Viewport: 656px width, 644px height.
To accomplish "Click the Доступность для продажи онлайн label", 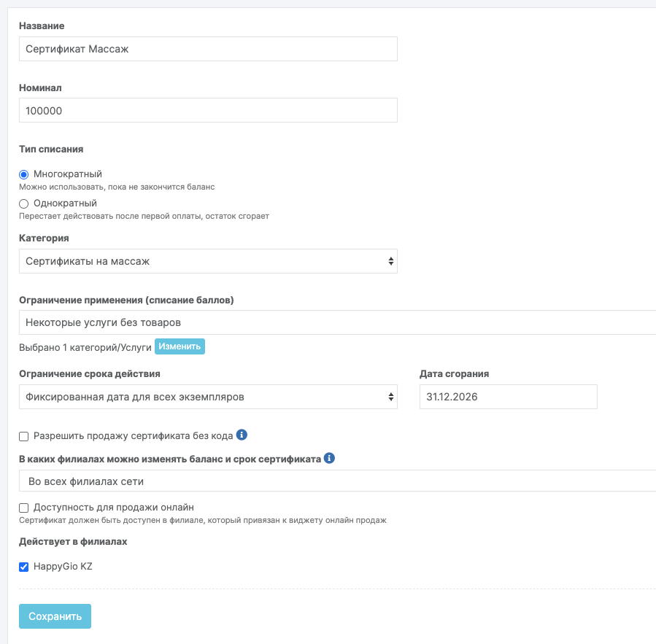I will tap(114, 508).
